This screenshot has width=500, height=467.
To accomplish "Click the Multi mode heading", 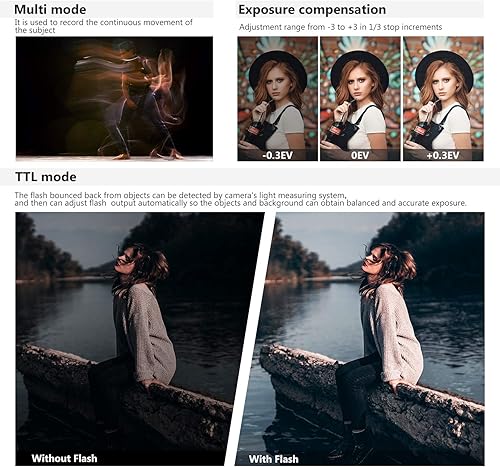I will click(x=50, y=9).
